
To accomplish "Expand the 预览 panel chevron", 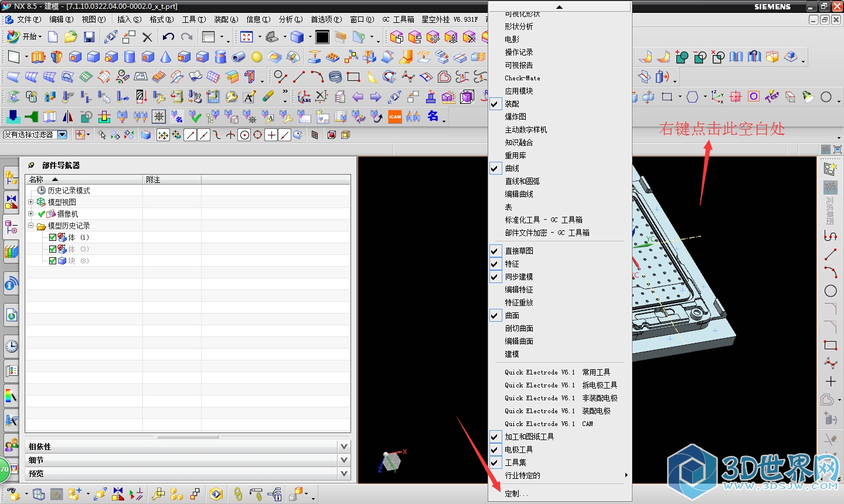I will pos(344,474).
